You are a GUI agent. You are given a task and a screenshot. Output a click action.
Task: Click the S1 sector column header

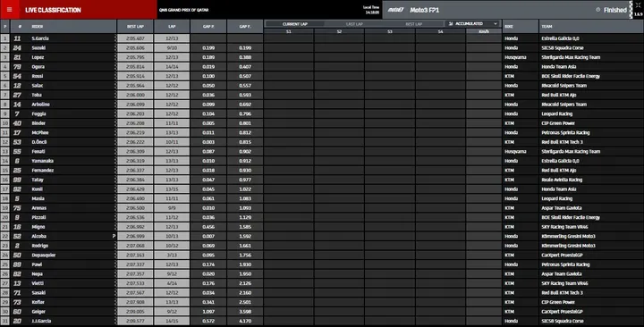[x=289, y=31]
